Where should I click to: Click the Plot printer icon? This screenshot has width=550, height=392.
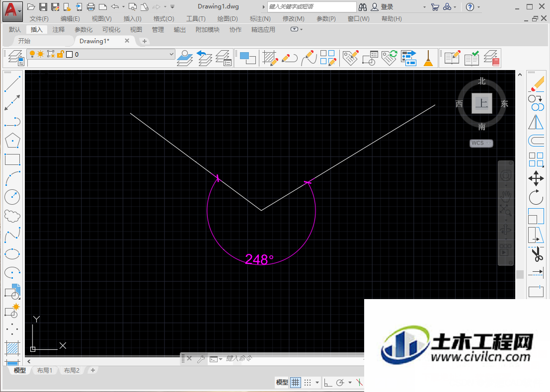pos(91,6)
